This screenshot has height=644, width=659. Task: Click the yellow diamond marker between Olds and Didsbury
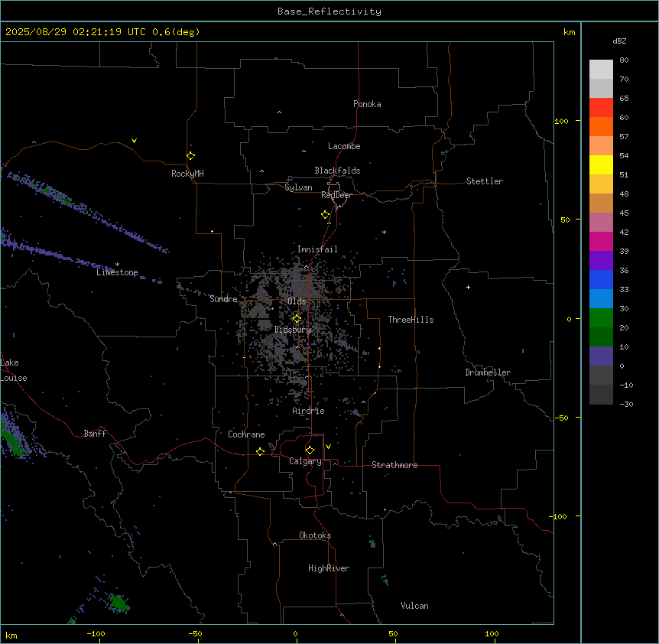[297, 319]
